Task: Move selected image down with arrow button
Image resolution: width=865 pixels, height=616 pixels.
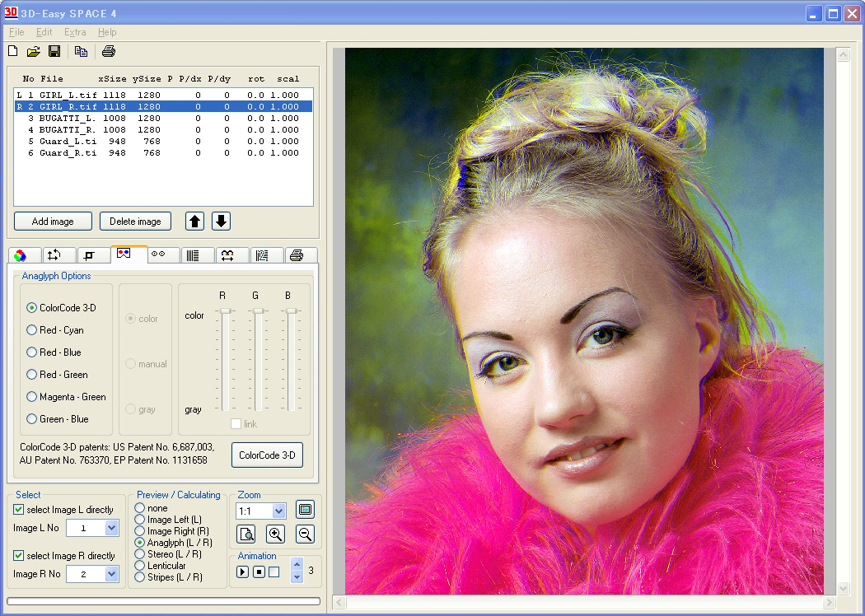Action: [221, 221]
